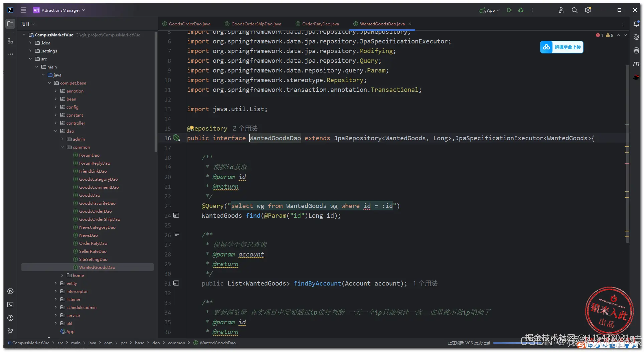Image resolution: width=644 pixels, height=352 pixels.
Task: Open the AttractionsManager project switcher
Action: [59, 10]
